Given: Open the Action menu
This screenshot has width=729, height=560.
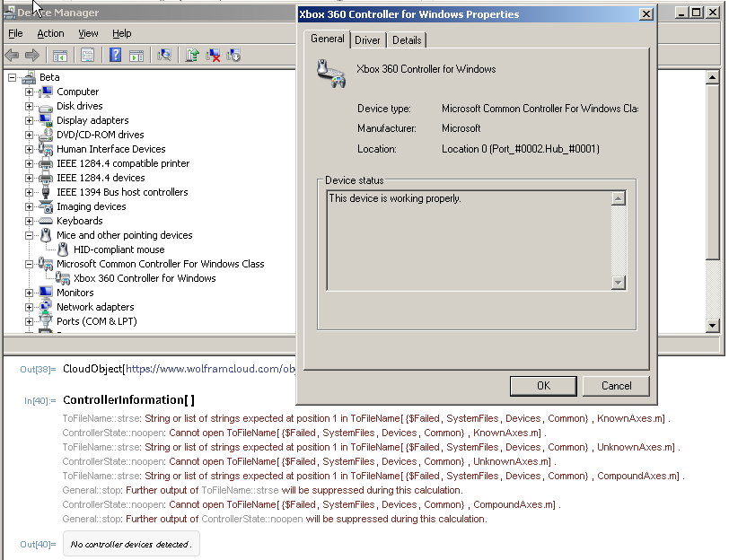Looking at the screenshot, I should tap(50, 33).
